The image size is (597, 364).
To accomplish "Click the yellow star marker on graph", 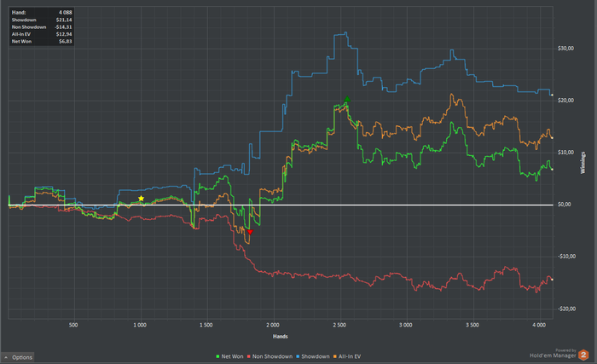I will [x=141, y=199].
